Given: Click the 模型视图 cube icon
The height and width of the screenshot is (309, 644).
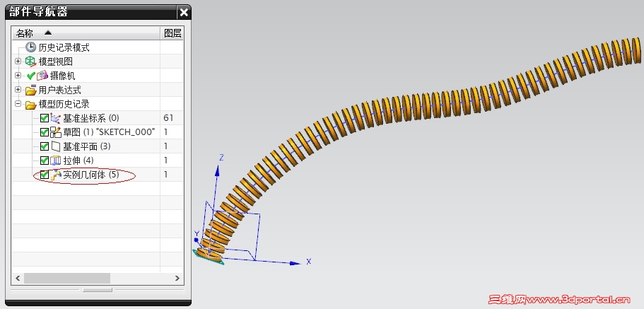Looking at the screenshot, I should (31, 62).
